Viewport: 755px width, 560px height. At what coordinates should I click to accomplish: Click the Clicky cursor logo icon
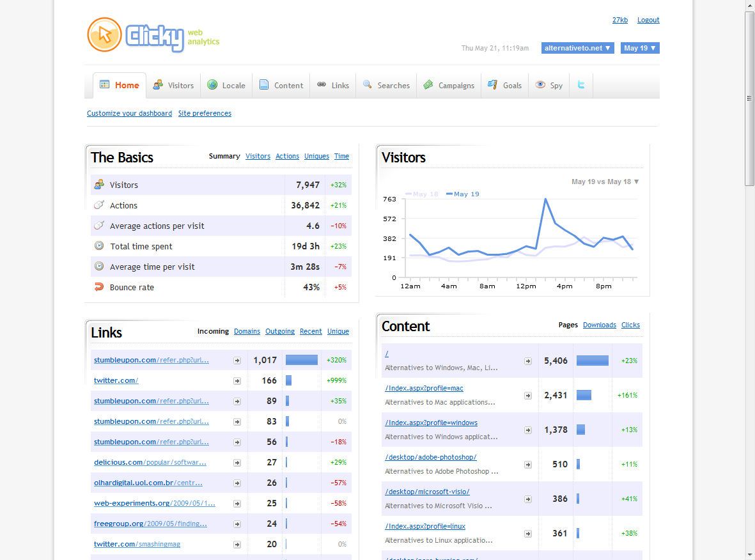(104, 35)
